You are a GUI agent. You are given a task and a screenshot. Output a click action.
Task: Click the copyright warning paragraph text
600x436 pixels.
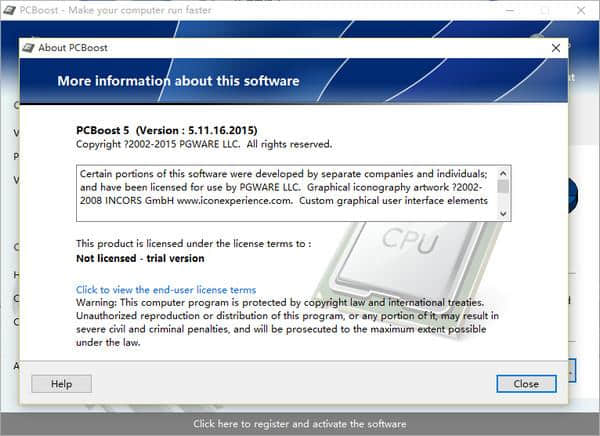pos(287,322)
